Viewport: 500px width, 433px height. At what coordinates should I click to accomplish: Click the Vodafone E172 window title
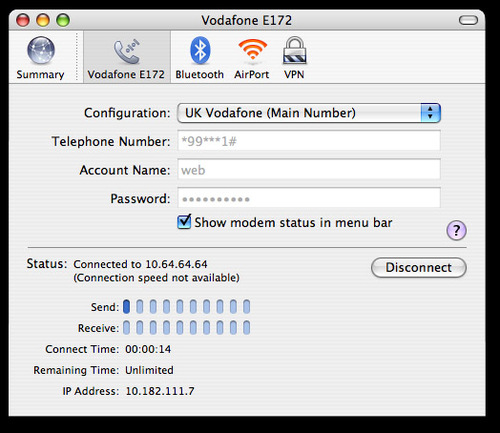tap(247, 20)
